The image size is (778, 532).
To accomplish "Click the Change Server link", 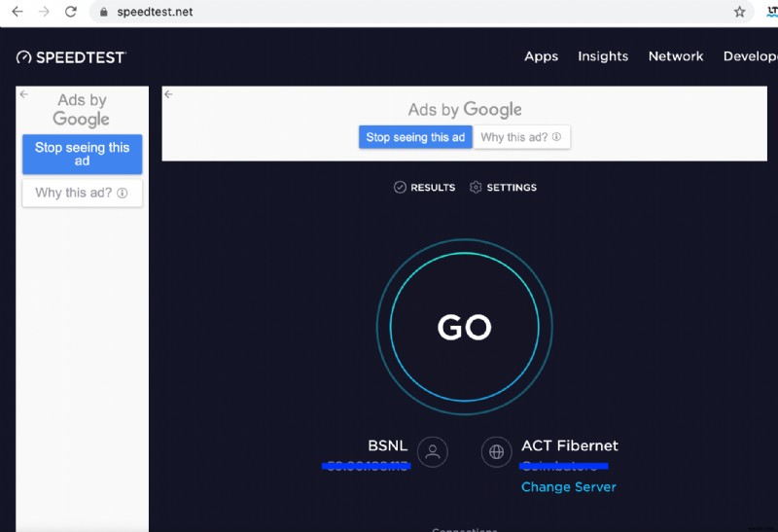I will (x=569, y=486).
